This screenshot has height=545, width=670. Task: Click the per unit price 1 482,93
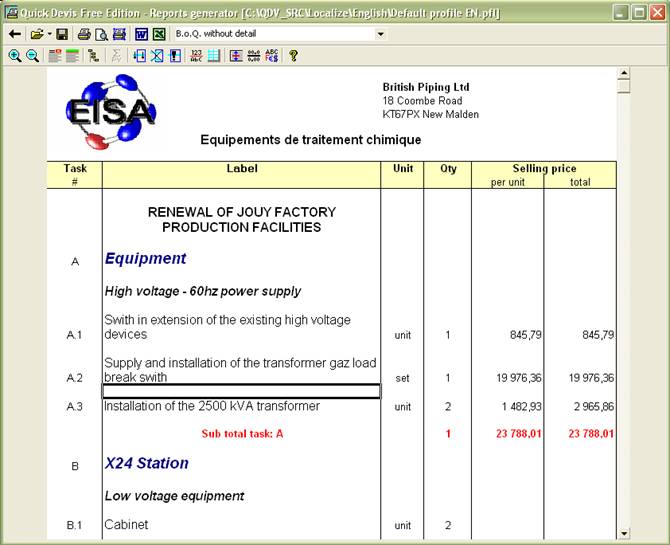[x=521, y=407]
